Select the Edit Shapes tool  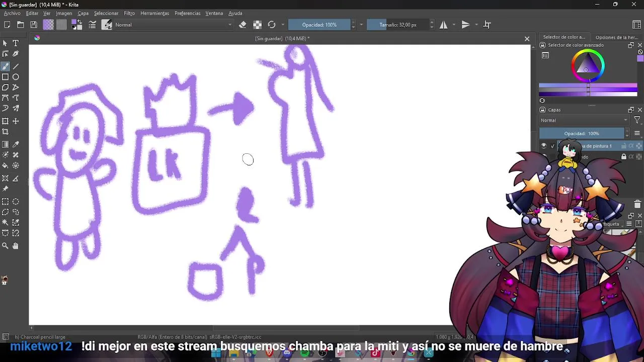pos(5,54)
